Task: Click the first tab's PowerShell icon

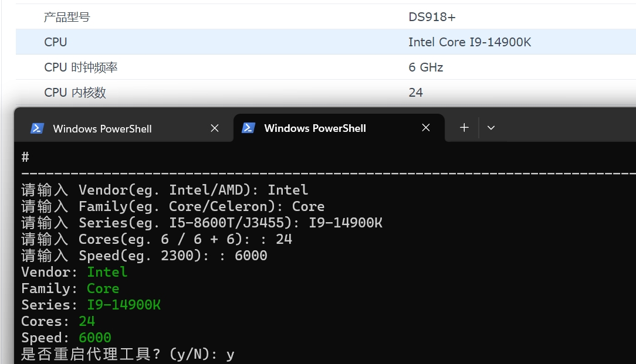Action: 38,128
